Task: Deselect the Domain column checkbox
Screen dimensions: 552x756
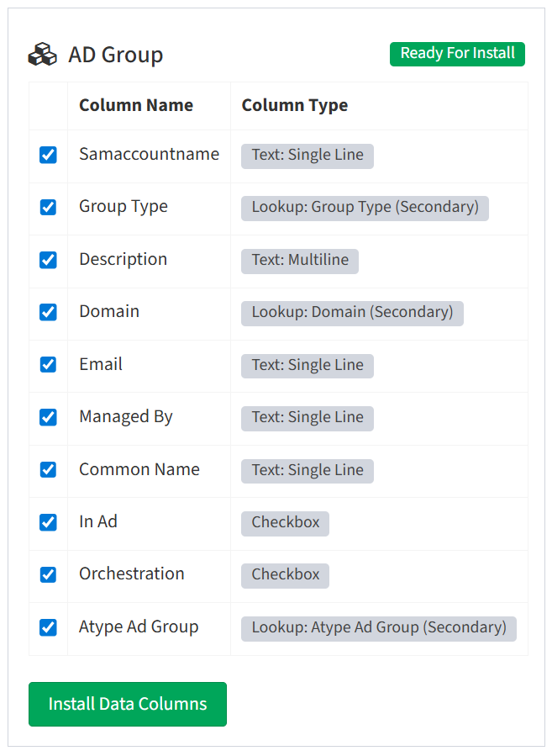Action: (x=48, y=312)
